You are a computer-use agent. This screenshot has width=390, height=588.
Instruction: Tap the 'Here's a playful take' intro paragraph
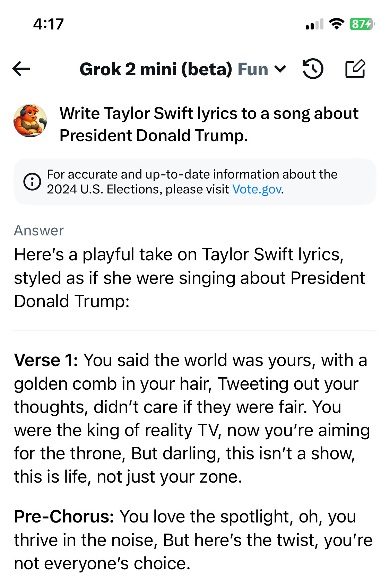point(189,278)
